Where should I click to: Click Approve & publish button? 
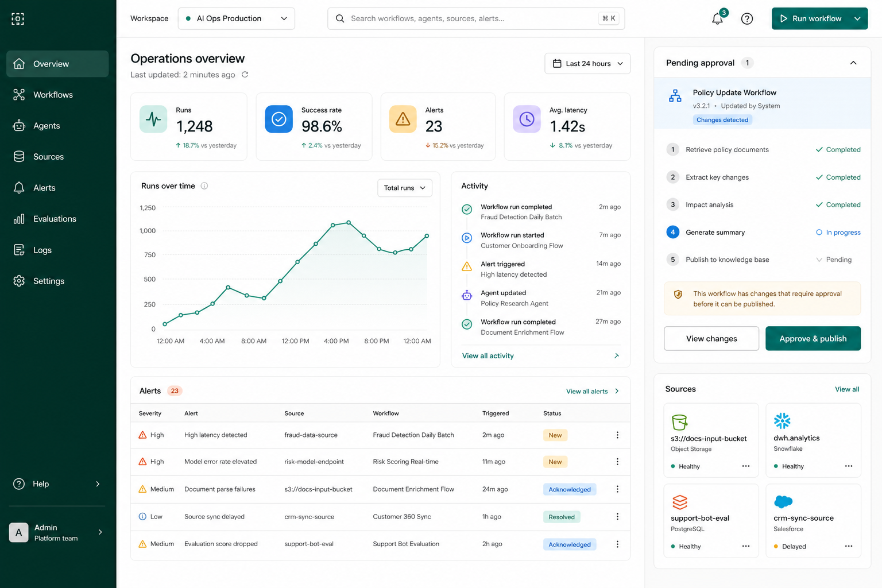[x=813, y=338]
